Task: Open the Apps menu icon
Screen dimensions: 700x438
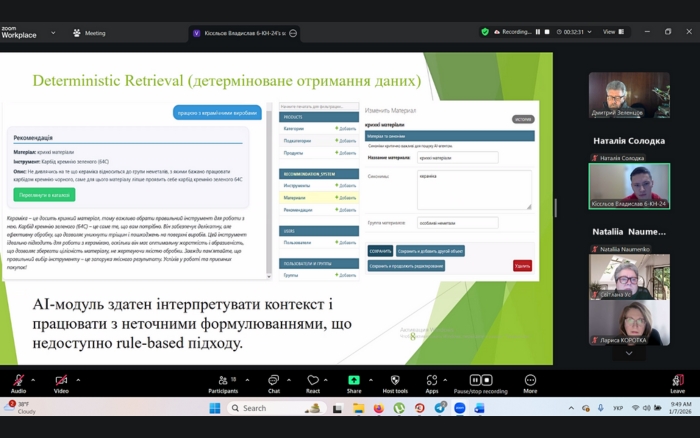Action: (431, 380)
